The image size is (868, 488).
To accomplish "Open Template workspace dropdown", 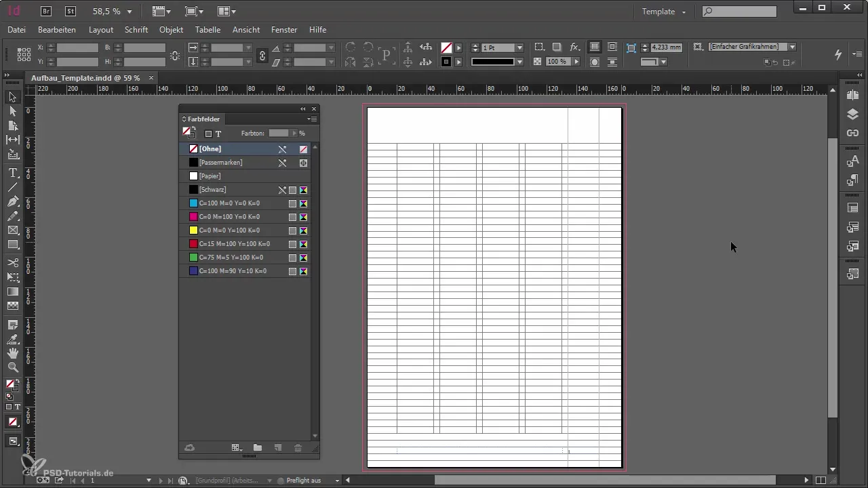I will click(665, 12).
